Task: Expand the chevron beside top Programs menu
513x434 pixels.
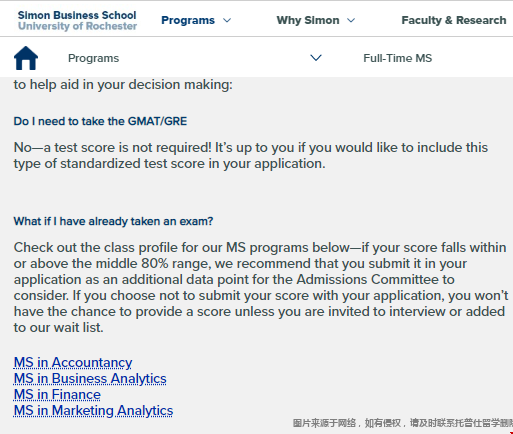Action: tap(227, 20)
